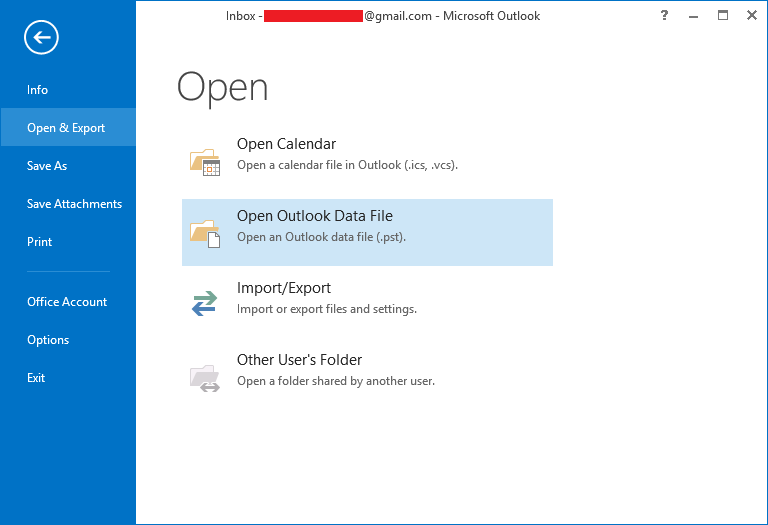This screenshot has height=525, width=768.
Task: Minimize the Outlook window
Action: [693, 16]
